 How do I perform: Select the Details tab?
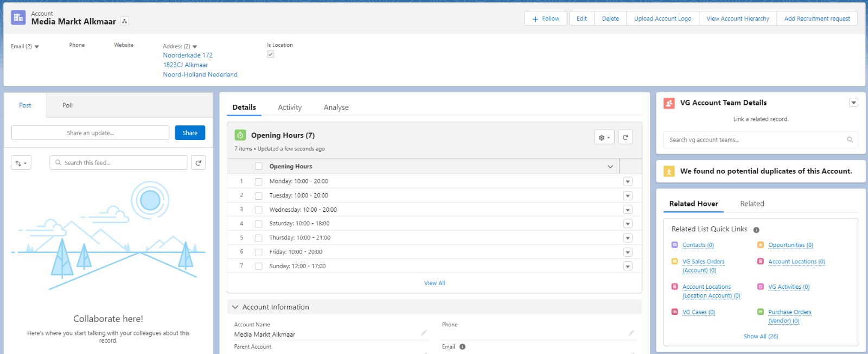pyautogui.click(x=244, y=108)
